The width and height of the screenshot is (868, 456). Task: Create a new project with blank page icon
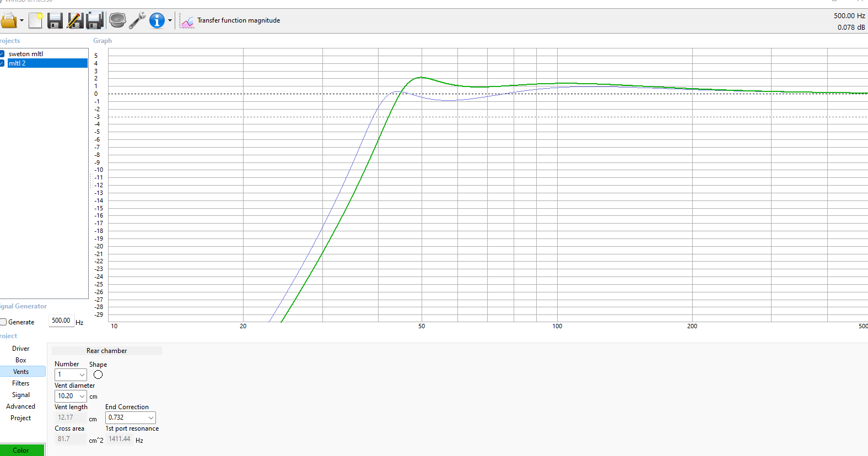[35, 20]
